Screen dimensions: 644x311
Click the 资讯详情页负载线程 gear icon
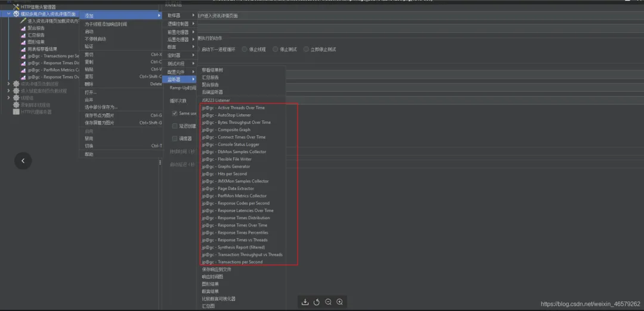(x=17, y=83)
